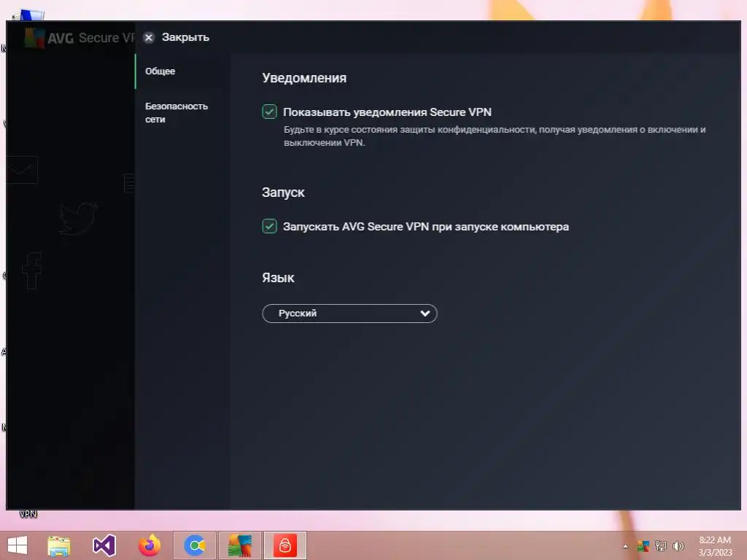The height and width of the screenshot is (560, 747).
Task: Click the round X close icon
Action: coord(149,38)
